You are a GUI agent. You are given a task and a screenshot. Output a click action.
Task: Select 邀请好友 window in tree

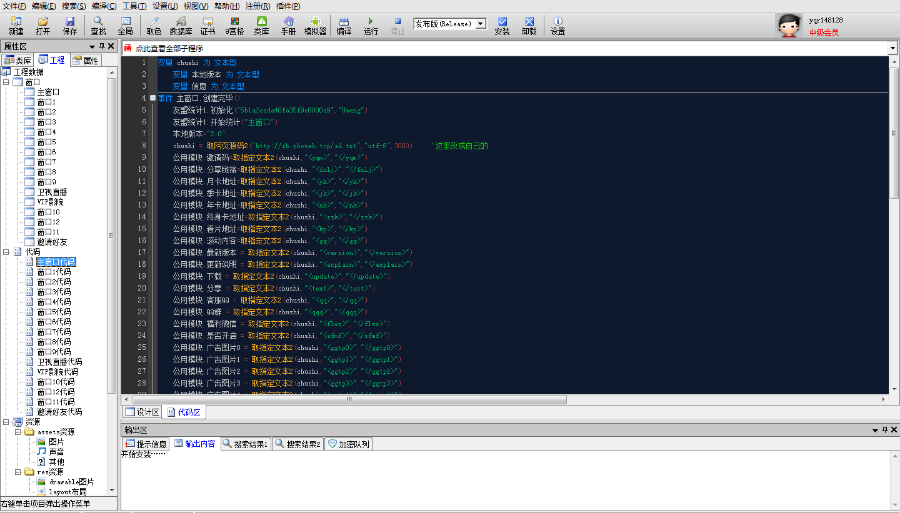(x=52, y=242)
